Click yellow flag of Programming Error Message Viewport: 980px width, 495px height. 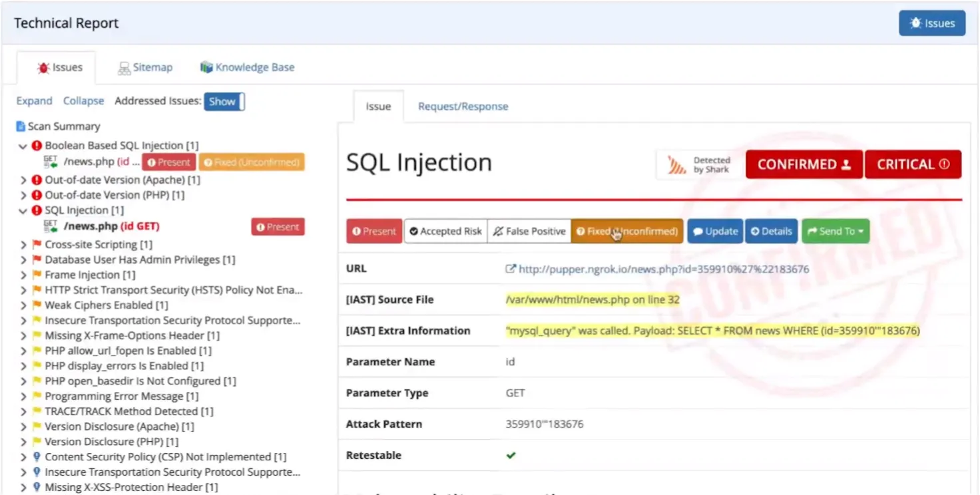pos(37,397)
